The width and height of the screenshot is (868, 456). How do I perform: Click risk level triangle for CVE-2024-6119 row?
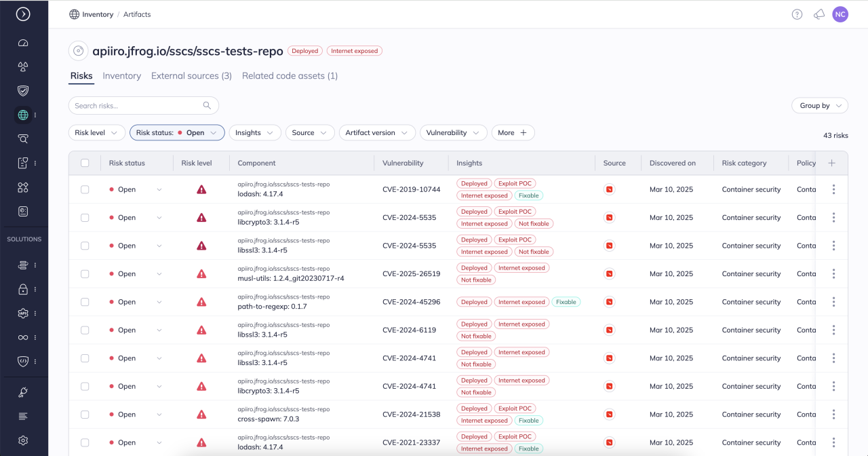(201, 330)
